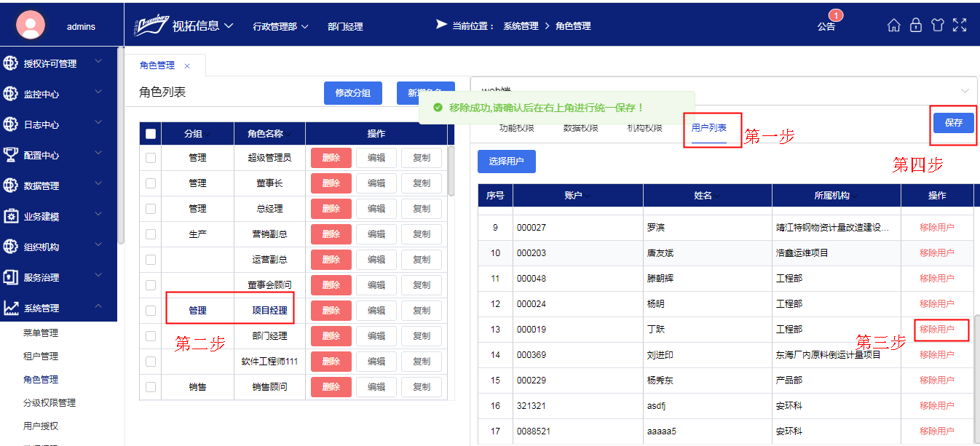The width and height of the screenshot is (980, 446).
Task: Open the 用户授权 submenu item
Action: click(x=41, y=426)
